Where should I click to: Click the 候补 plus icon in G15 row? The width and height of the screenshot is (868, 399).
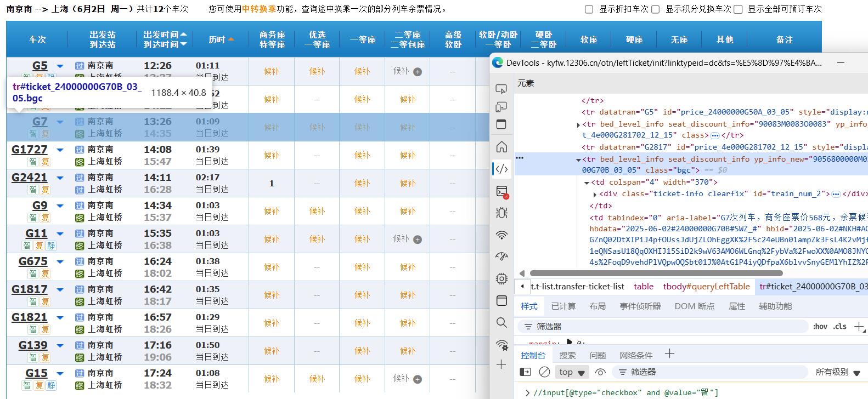[418, 379]
